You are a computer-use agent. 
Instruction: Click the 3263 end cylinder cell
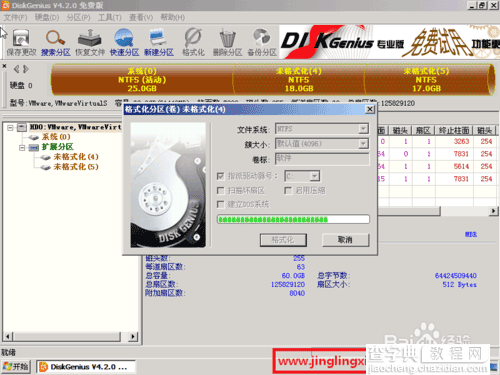coord(461,141)
